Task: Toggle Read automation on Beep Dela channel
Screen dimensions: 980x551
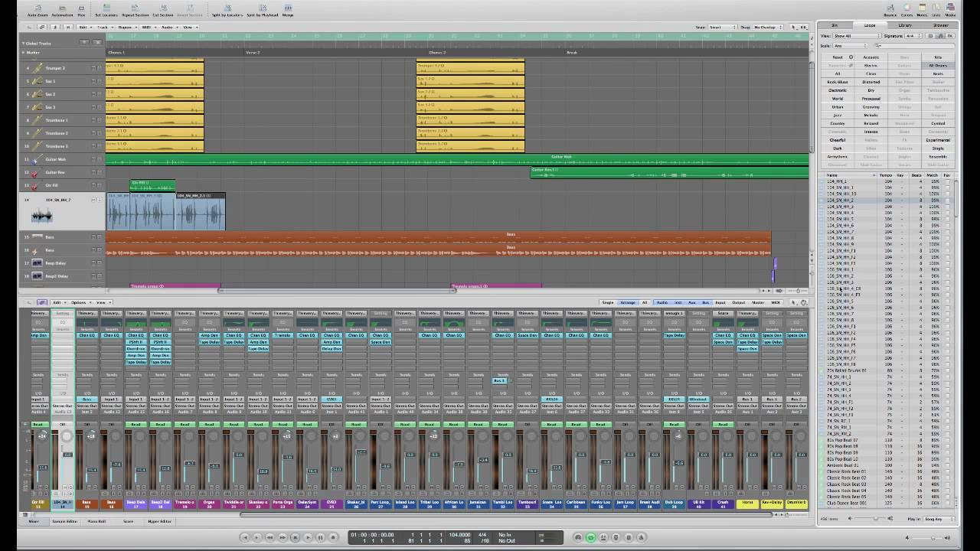Action: [136, 424]
